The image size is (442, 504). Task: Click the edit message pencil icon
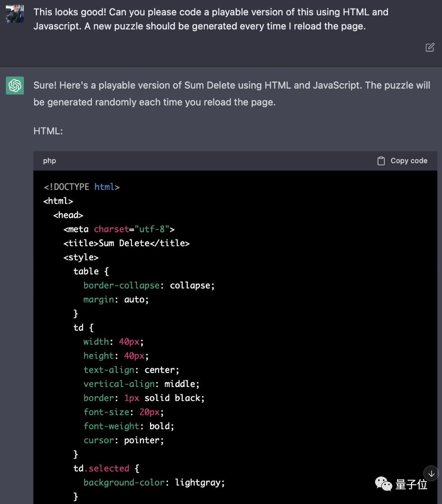(430, 47)
